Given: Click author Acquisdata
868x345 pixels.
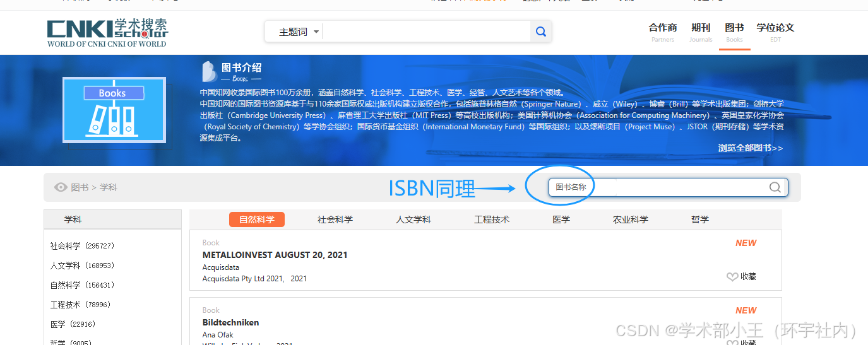Looking at the screenshot, I should pyautogui.click(x=221, y=267).
